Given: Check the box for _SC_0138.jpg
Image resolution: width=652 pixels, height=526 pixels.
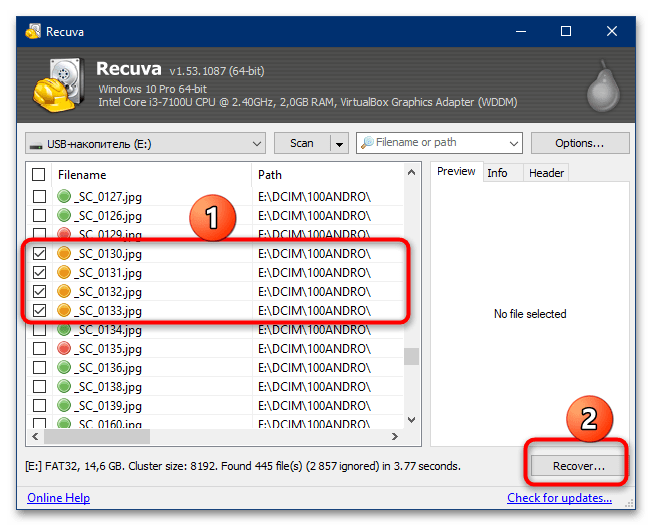Looking at the screenshot, I should [39, 387].
